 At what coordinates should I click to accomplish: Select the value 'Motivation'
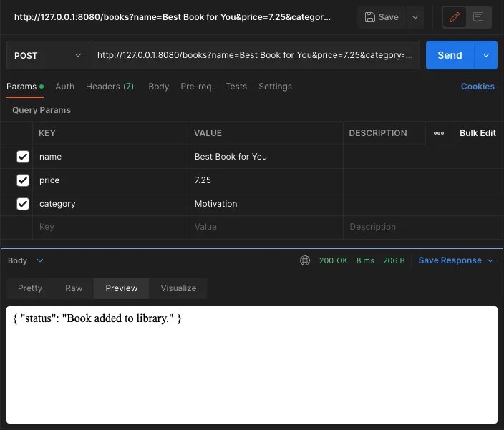215,204
